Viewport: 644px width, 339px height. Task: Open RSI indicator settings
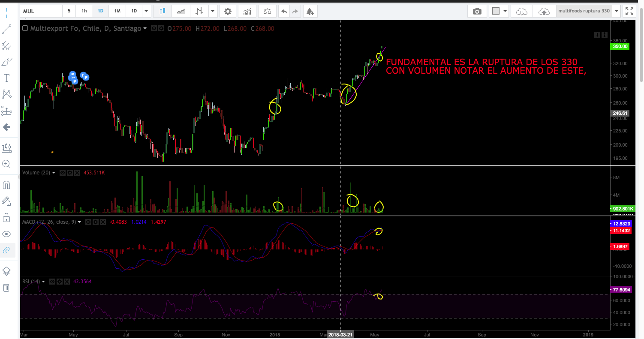click(x=60, y=282)
